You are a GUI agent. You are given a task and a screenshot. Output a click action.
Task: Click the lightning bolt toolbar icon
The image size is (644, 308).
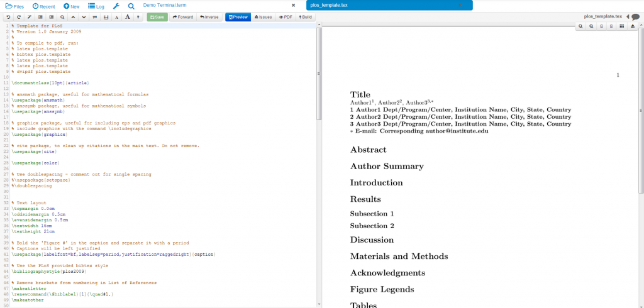138,17
